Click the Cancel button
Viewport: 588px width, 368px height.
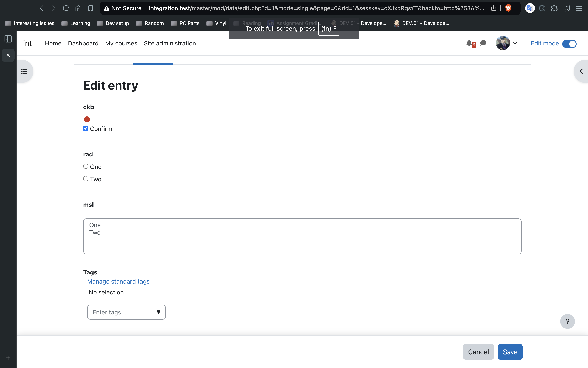(478, 352)
